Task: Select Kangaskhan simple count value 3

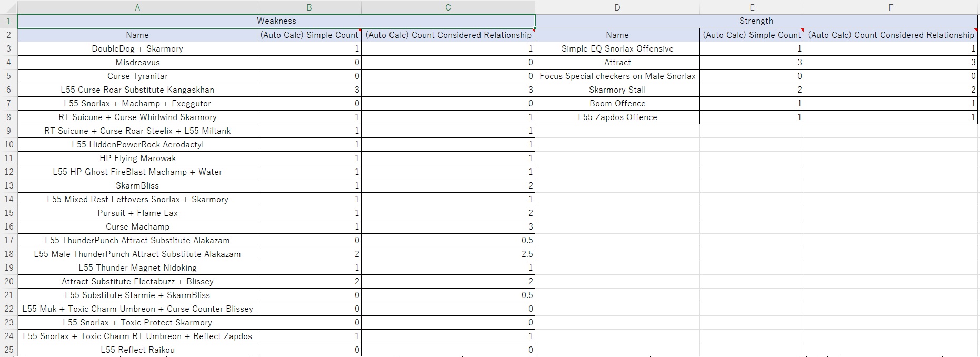Action: pyautogui.click(x=309, y=90)
